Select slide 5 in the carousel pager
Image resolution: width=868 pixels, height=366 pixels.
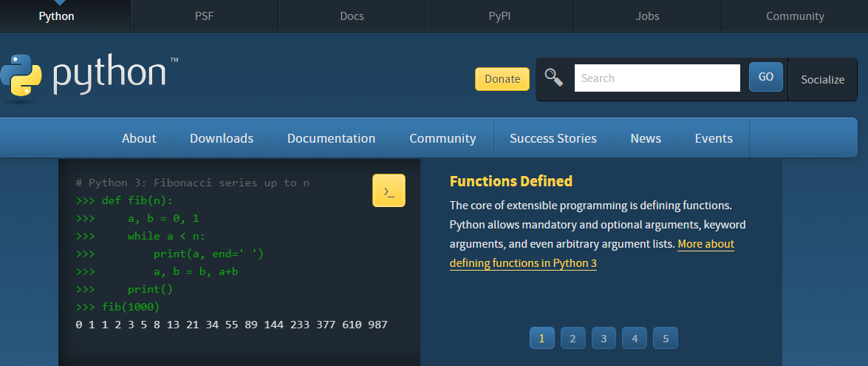click(x=666, y=339)
